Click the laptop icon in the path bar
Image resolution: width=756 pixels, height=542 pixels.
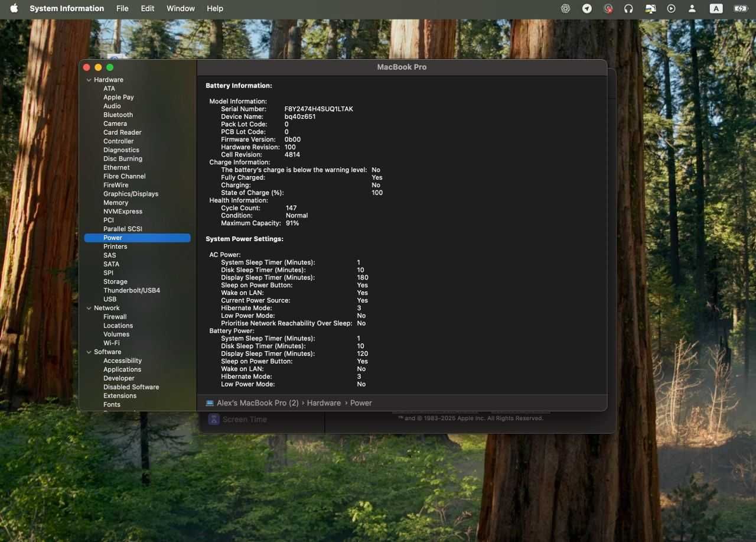tap(210, 403)
